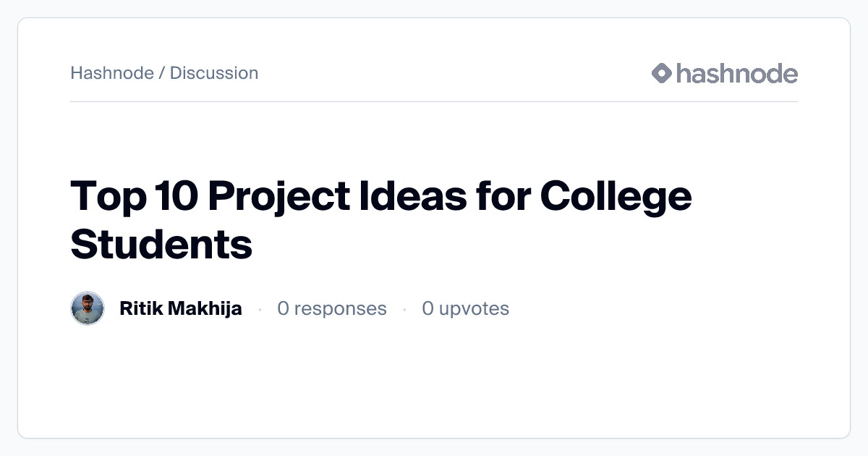Click the dot separator before 0 upvotes
Image resolution: width=868 pixels, height=456 pixels.
404,309
